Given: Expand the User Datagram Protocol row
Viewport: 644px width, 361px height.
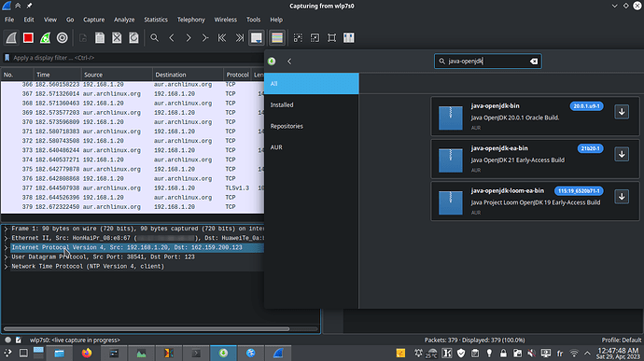Looking at the screenshot, I should pyautogui.click(x=7, y=257).
